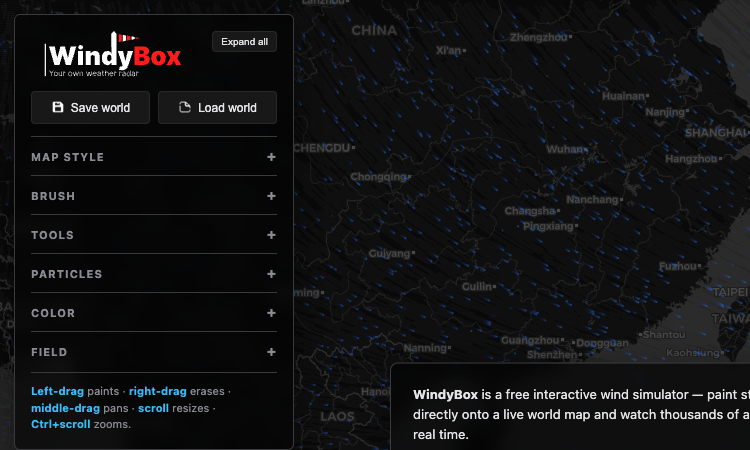Click the WindyBox logo
The width and height of the screenshot is (750, 450).
point(113,54)
